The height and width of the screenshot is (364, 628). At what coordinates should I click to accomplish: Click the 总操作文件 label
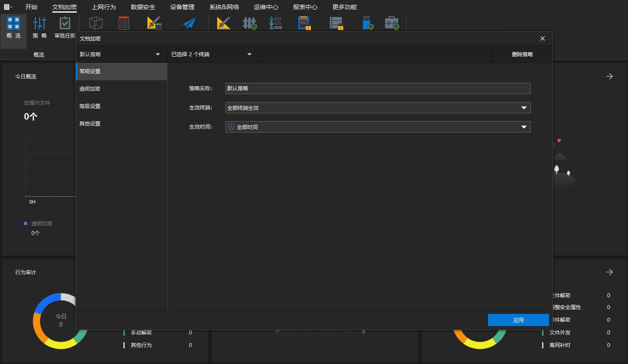point(37,103)
